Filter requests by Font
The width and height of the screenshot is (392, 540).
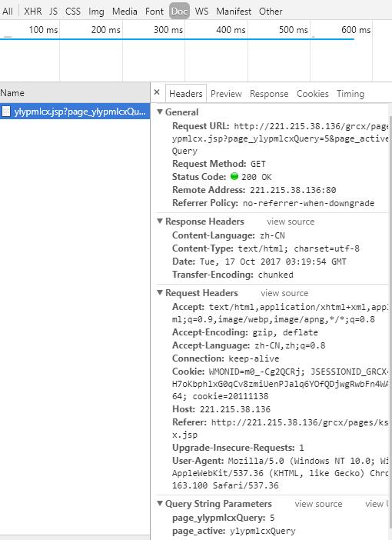click(x=154, y=12)
